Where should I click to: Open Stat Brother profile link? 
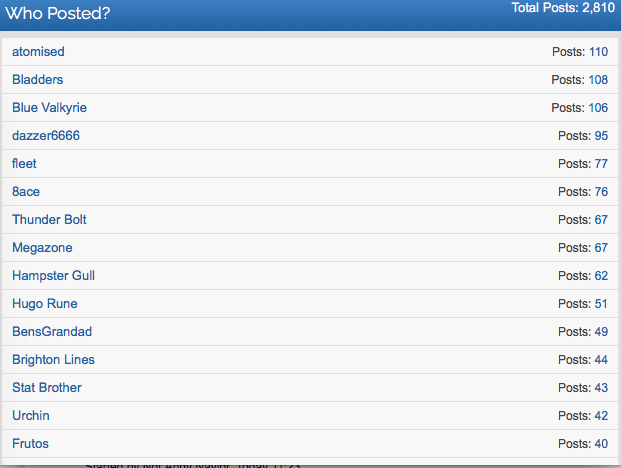tap(47, 387)
